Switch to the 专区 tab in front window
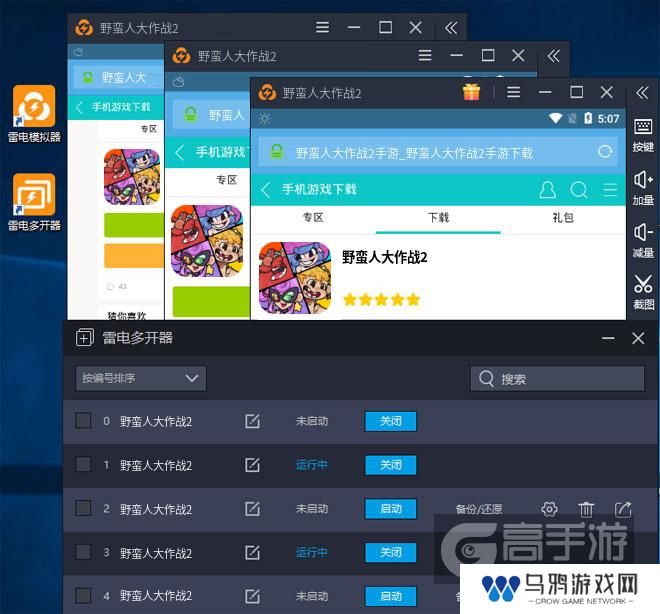 (313, 218)
